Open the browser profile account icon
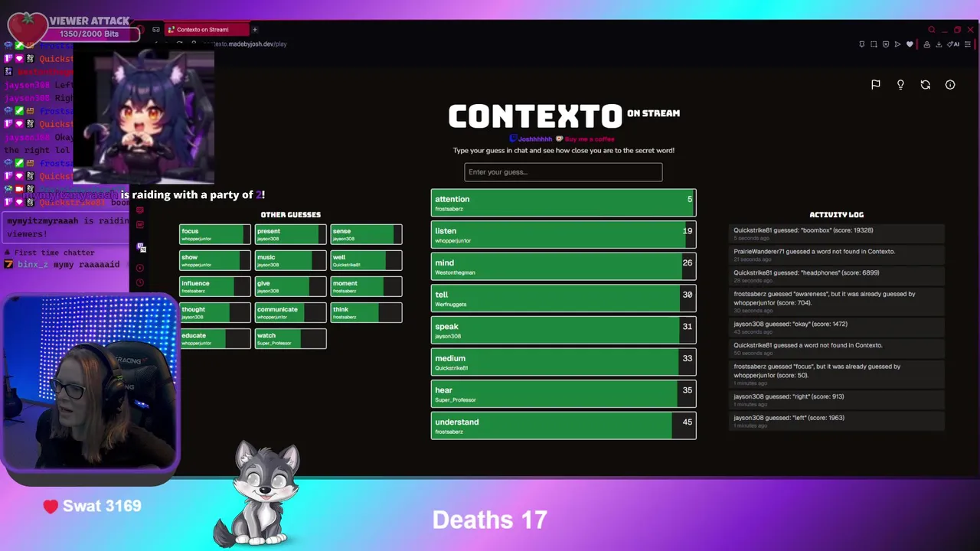Screen dimensions: 980x551 [x=927, y=44]
